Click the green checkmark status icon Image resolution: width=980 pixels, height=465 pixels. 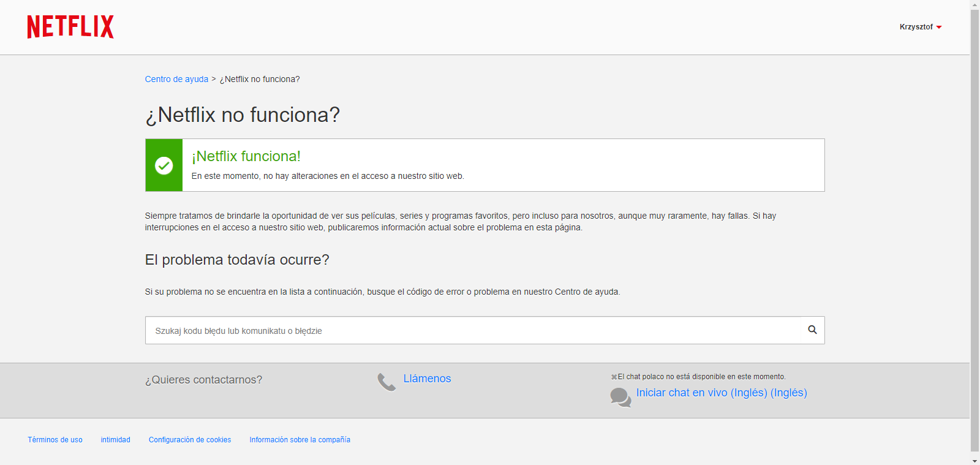pyautogui.click(x=164, y=165)
